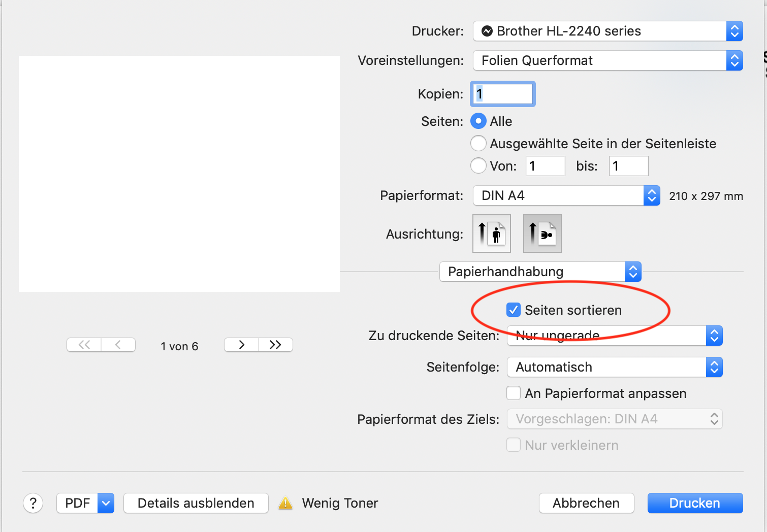Click the '1 von 6' page indicator
Viewport: 767px width, 532px height.
179,346
